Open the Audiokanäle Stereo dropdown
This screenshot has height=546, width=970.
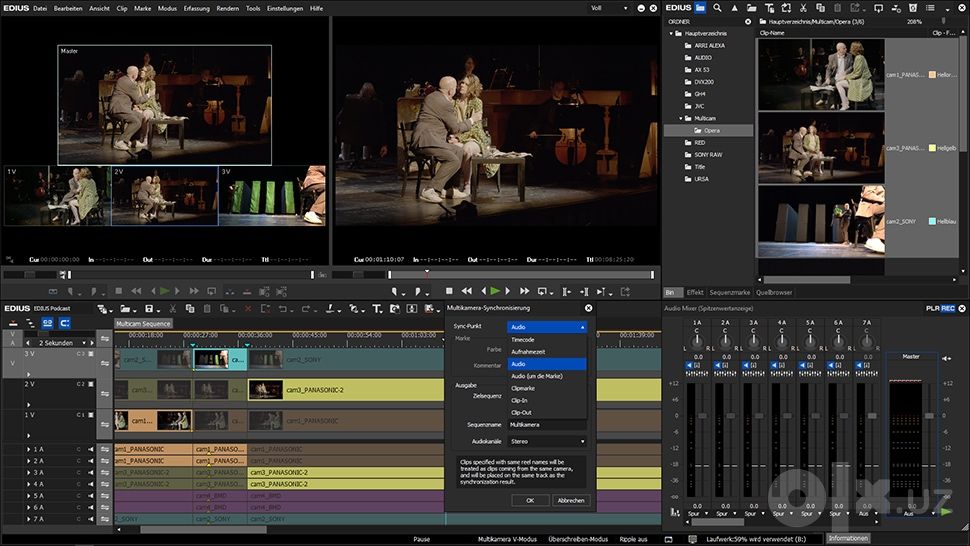tap(547, 441)
